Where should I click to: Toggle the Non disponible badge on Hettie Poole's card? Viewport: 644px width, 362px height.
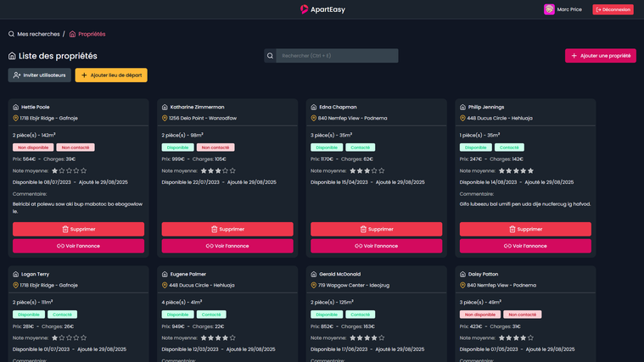click(32, 148)
